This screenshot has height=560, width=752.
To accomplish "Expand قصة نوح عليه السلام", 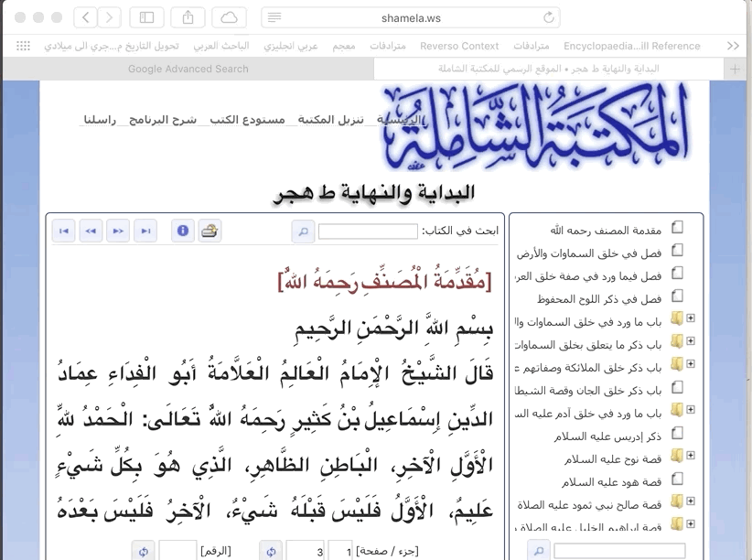I will (691, 455).
